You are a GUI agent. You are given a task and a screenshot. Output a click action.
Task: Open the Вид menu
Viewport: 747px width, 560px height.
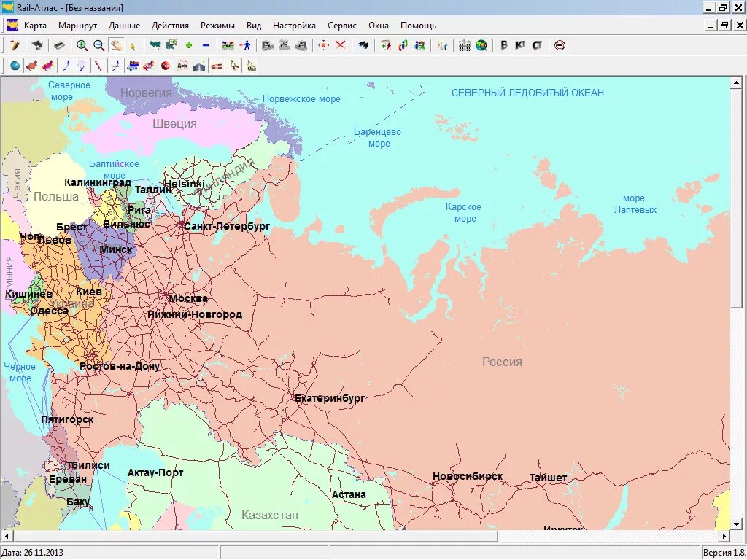[254, 26]
